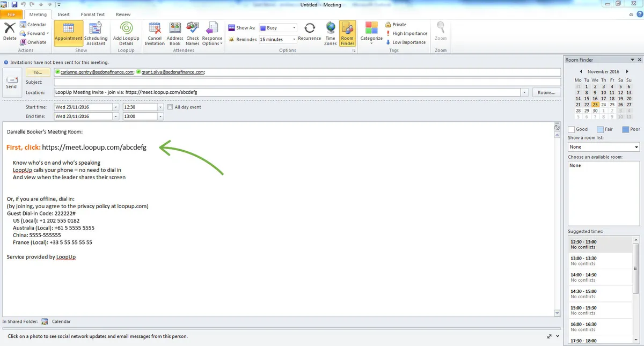Open the Show As Busy dropdown
Image resolution: width=644 pixels, height=346 pixels.
click(294, 28)
